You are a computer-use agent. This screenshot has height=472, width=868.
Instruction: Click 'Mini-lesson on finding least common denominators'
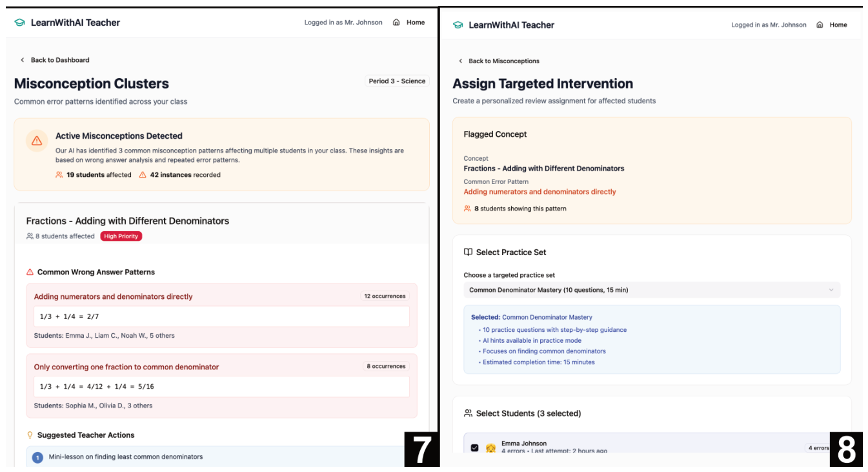coord(126,457)
